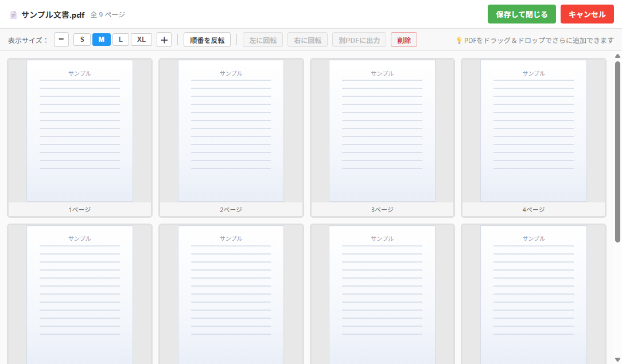Screen dimensions: 622x364
Task: Click the scrollbar down arrow
Action: pyautogui.click(x=617, y=359)
